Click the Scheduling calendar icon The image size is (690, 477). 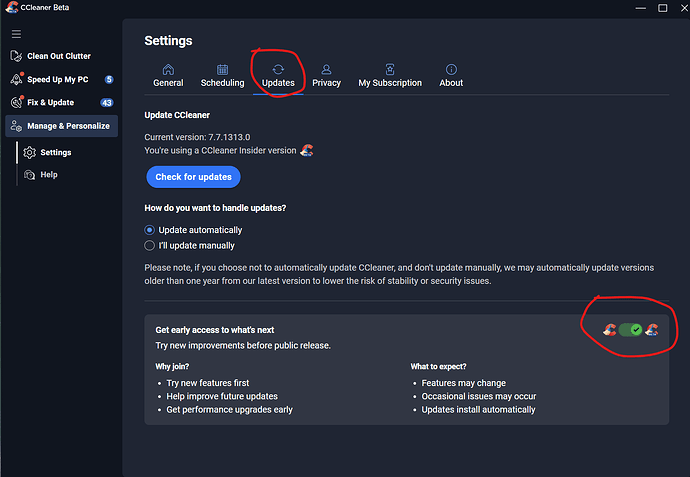pos(223,69)
